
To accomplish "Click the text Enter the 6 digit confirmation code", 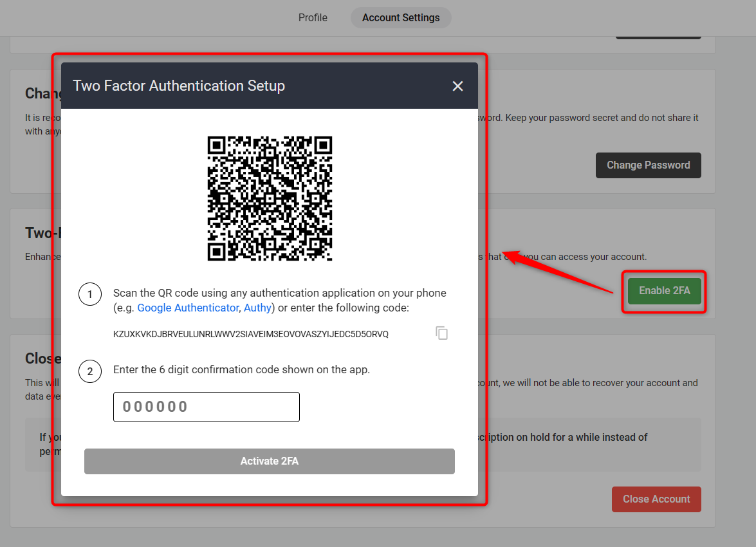I will [241, 369].
